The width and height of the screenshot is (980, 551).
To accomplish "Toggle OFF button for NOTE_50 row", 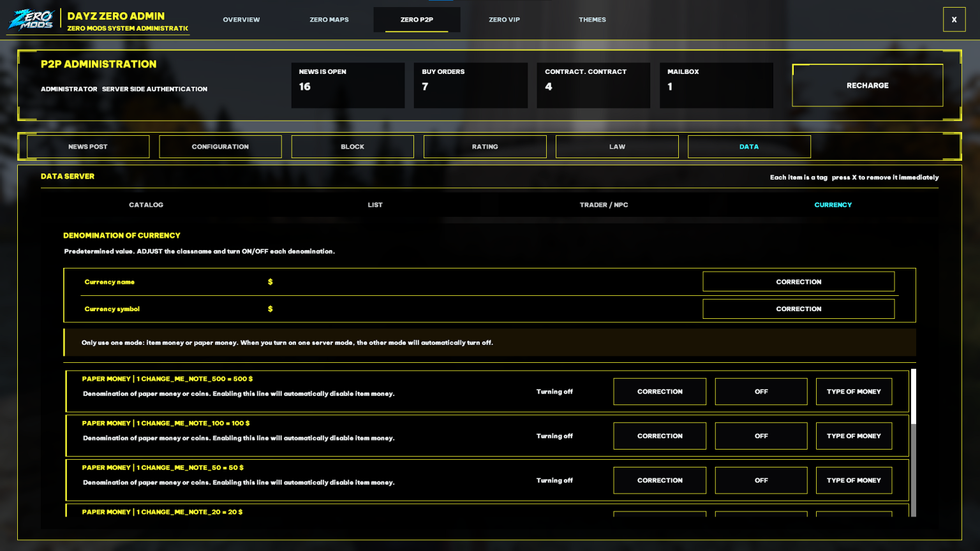I will click(761, 480).
